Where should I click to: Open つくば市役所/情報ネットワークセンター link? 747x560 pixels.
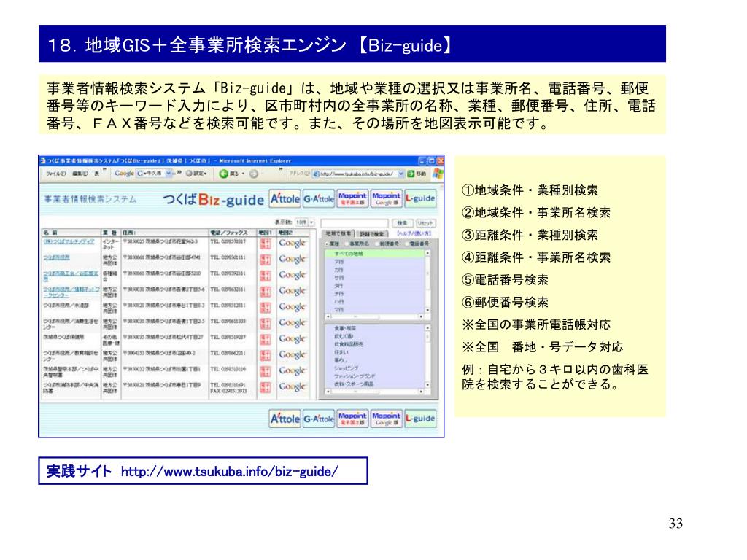[x=71, y=292]
